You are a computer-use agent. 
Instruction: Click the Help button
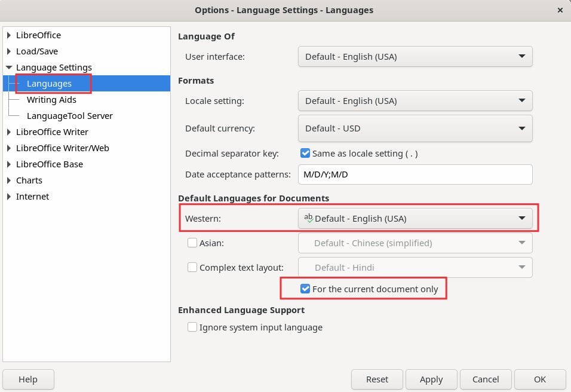29,379
